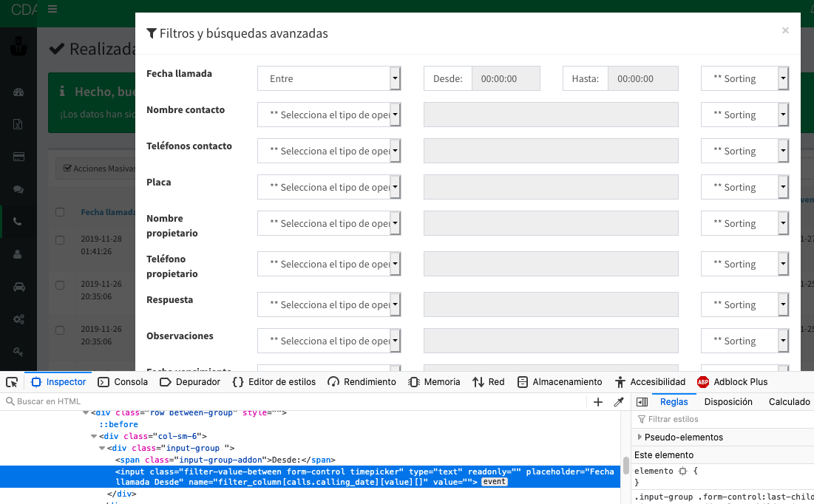814x504 pixels.
Task: Collapse the div col-sm-6 node
Action: tap(94, 437)
